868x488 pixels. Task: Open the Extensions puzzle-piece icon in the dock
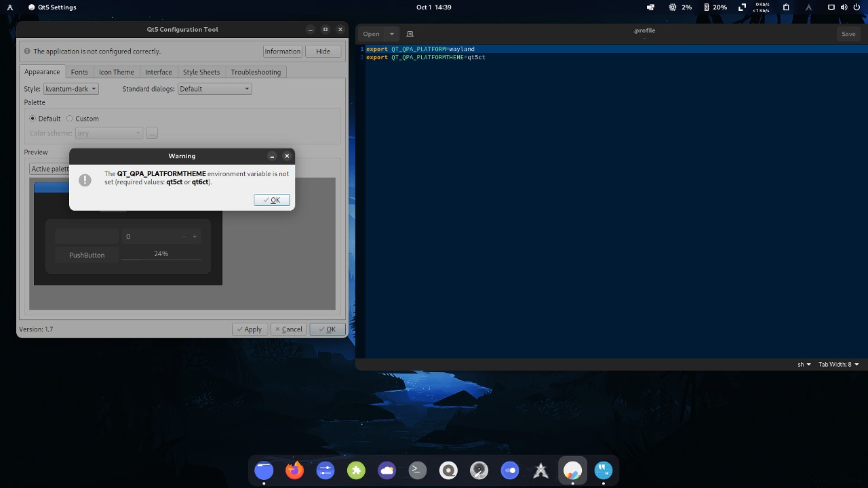point(356,470)
